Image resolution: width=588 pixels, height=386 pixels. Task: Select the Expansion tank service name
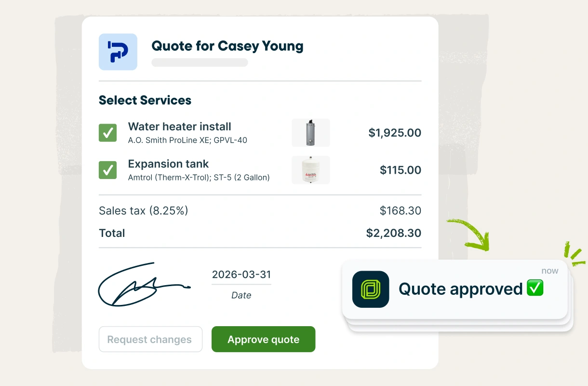(168, 164)
